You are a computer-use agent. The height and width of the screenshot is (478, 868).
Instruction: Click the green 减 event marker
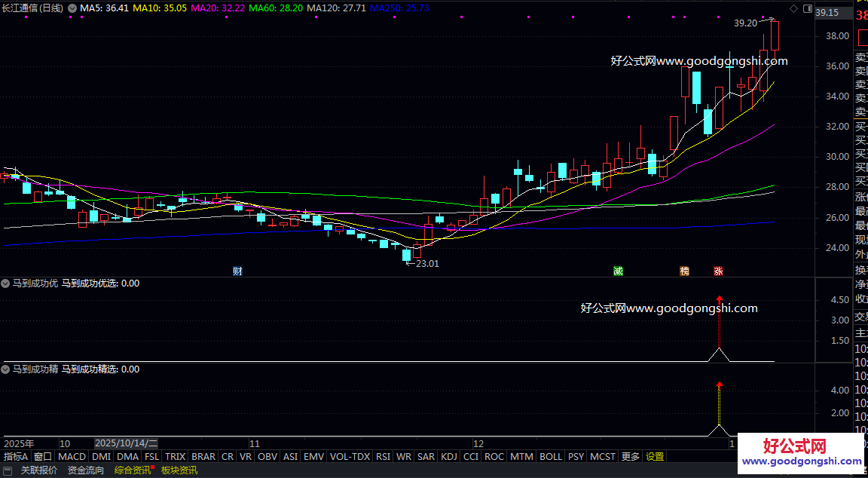tap(618, 271)
